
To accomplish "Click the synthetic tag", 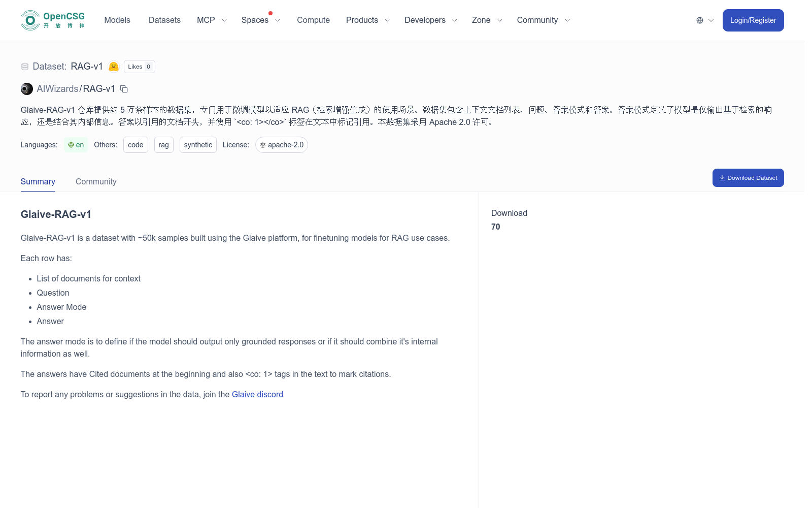I will pos(198,145).
